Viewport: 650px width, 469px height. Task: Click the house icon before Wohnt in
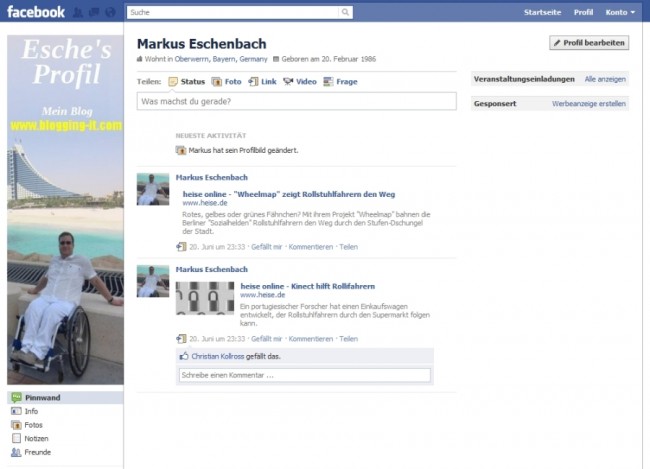140,59
